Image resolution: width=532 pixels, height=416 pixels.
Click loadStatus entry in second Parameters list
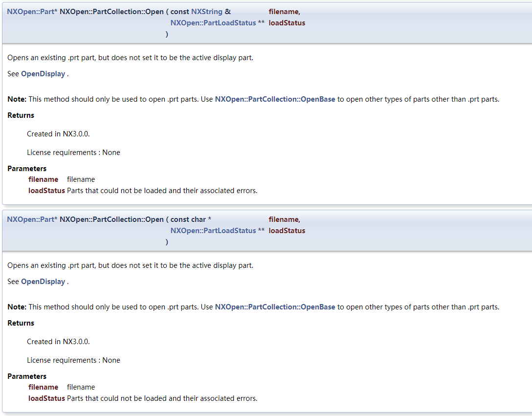coord(46,398)
